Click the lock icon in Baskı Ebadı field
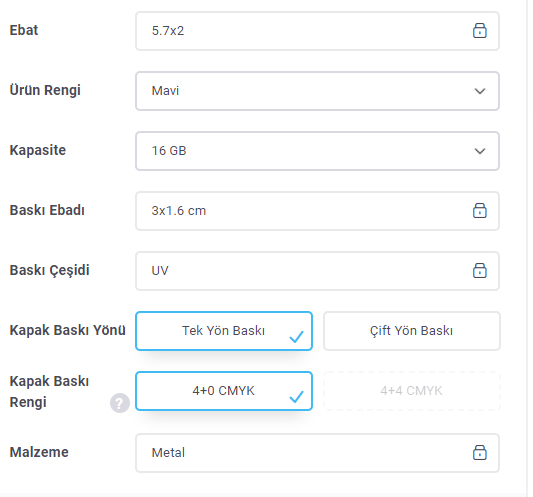The height and width of the screenshot is (497, 533). (x=479, y=210)
